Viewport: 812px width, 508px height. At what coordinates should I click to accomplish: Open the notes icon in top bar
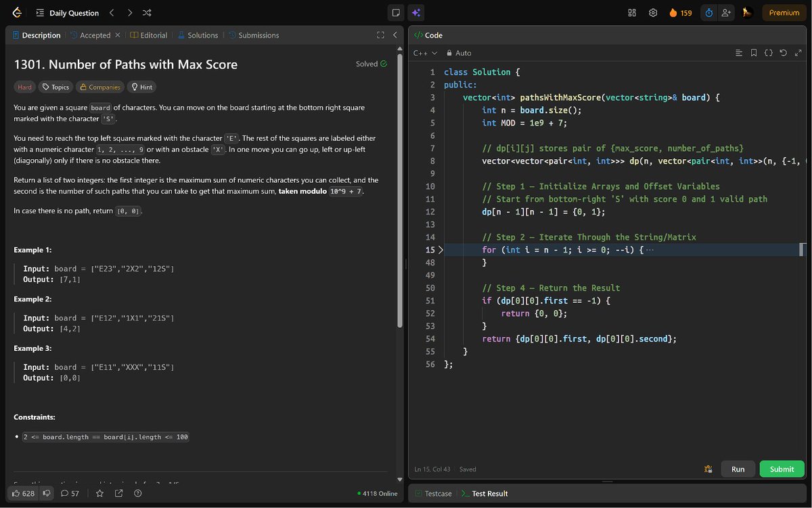point(397,13)
